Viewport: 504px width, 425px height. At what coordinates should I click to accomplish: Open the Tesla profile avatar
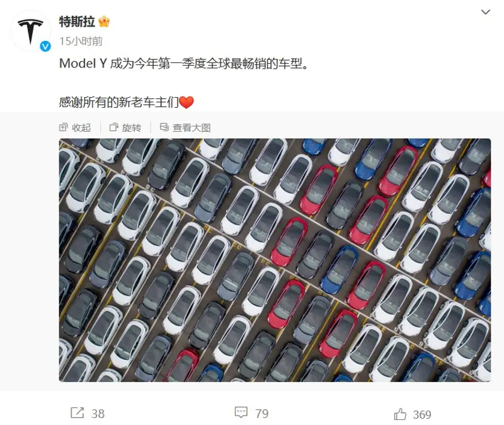pyautogui.click(x=30, y=31)
